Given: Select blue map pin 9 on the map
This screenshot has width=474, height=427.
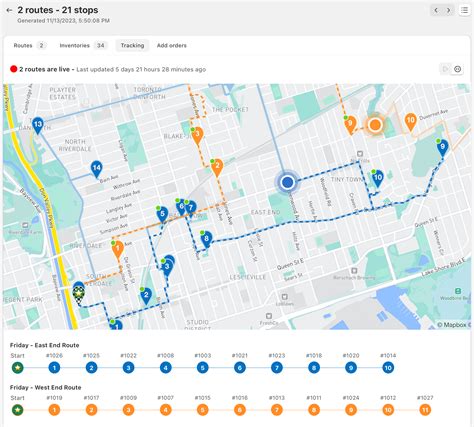Looking at the screenshot, I should (442, 147).
